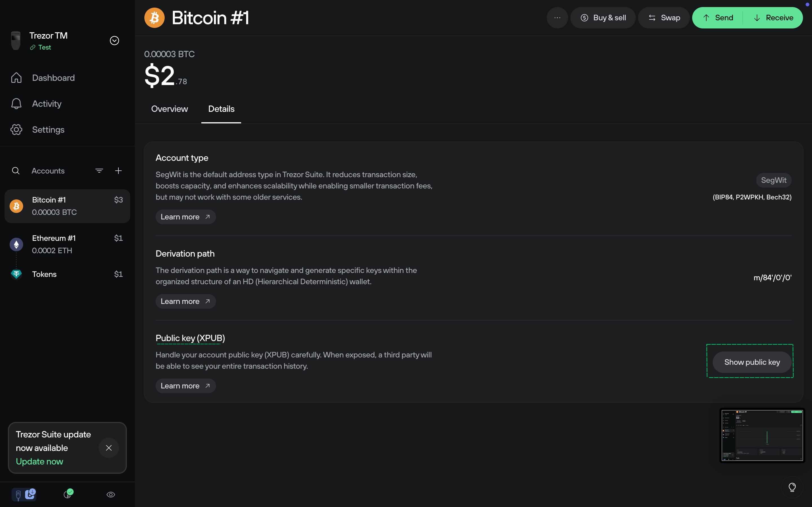Click Update now link
Viewport: 812px width, 507px height.
39,461
